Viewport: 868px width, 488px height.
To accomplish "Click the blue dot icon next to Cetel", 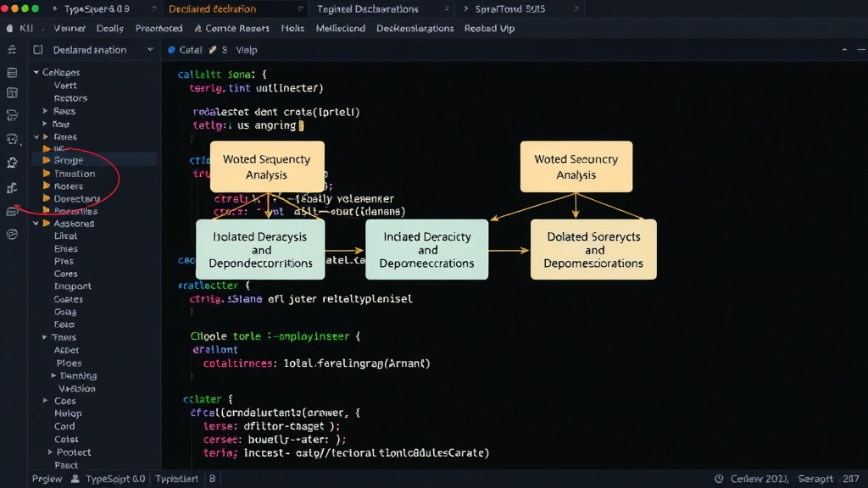I will pyautogui.click(x=171, y=50).
